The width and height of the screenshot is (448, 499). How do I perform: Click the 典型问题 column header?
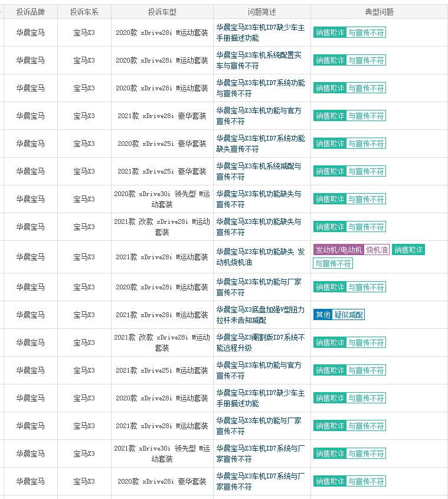380,12
